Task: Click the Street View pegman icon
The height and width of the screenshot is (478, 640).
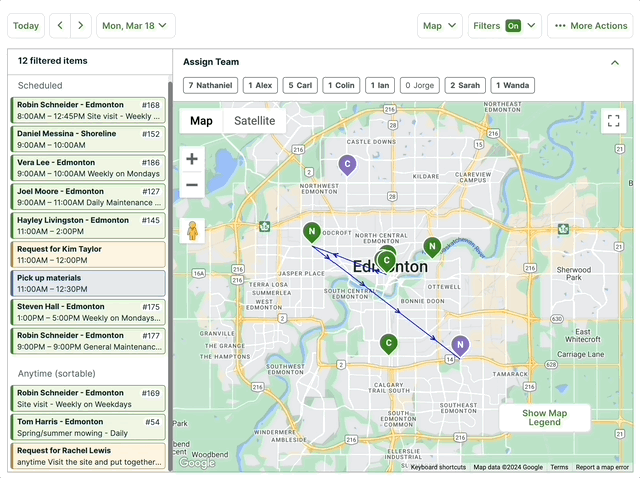Action: coord(192,232)
